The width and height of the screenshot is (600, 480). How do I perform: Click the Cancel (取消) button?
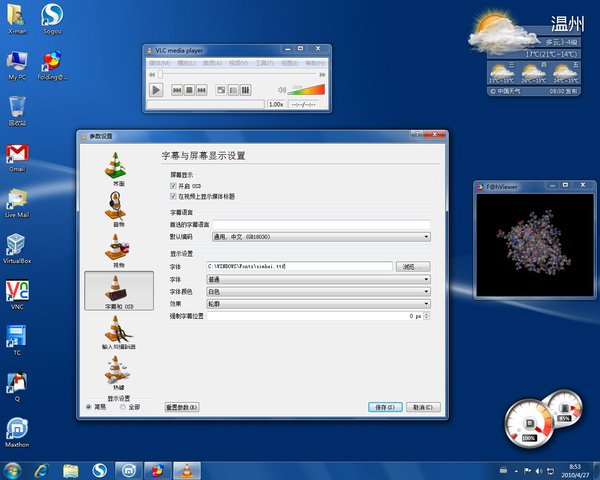(423, 407)
